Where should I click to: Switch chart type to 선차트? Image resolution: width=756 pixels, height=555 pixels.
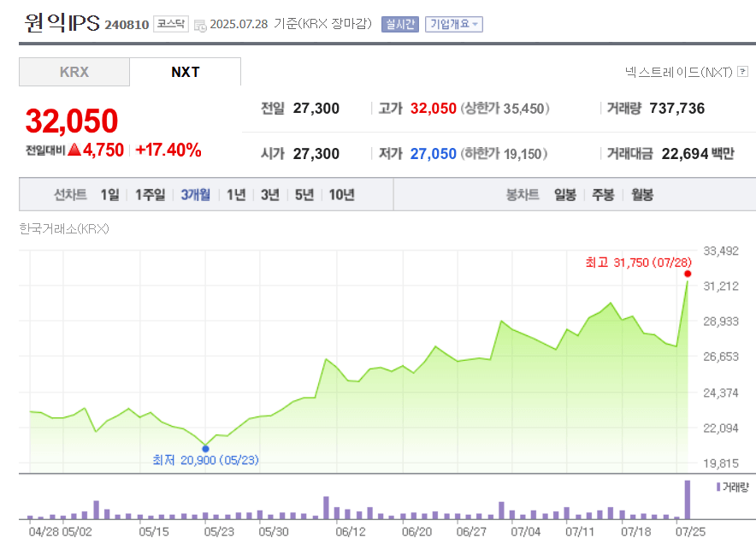pyautogui.click(x=68, y=194)
